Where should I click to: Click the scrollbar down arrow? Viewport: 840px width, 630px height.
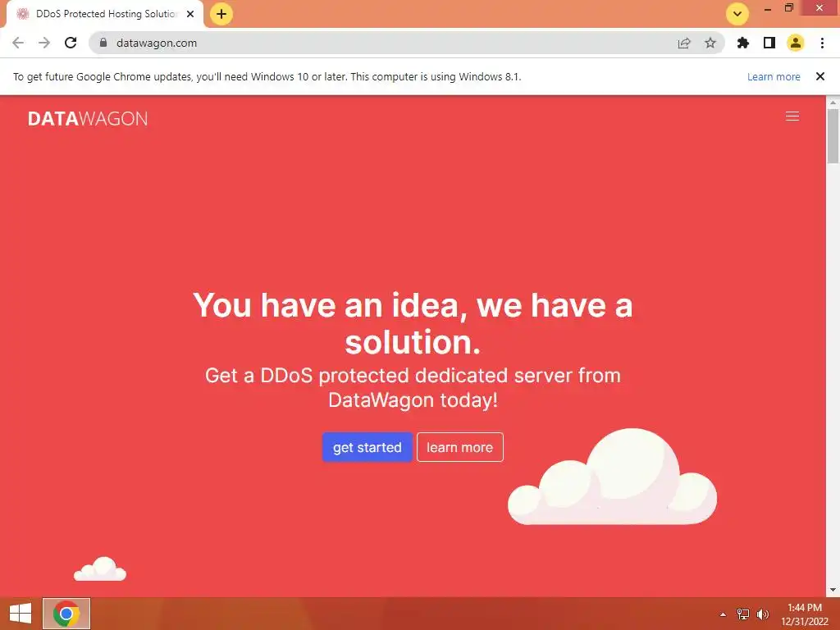(x=833, y=590)
